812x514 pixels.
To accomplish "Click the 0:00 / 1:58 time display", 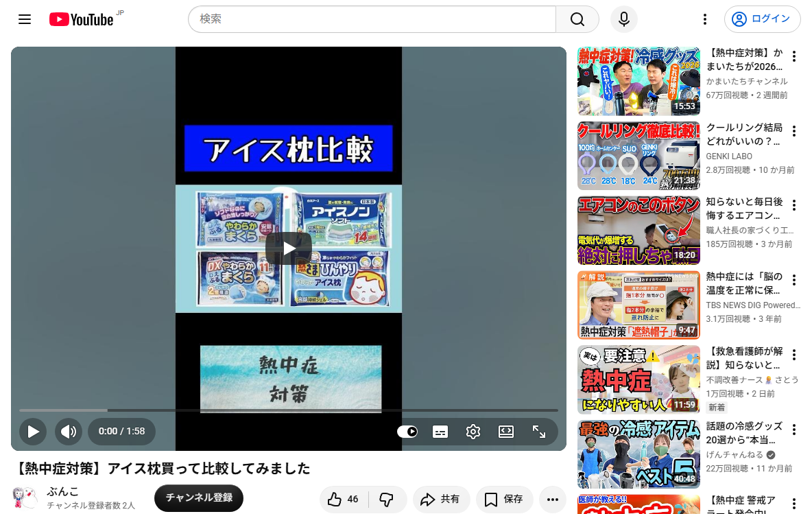I will (121, 432).
